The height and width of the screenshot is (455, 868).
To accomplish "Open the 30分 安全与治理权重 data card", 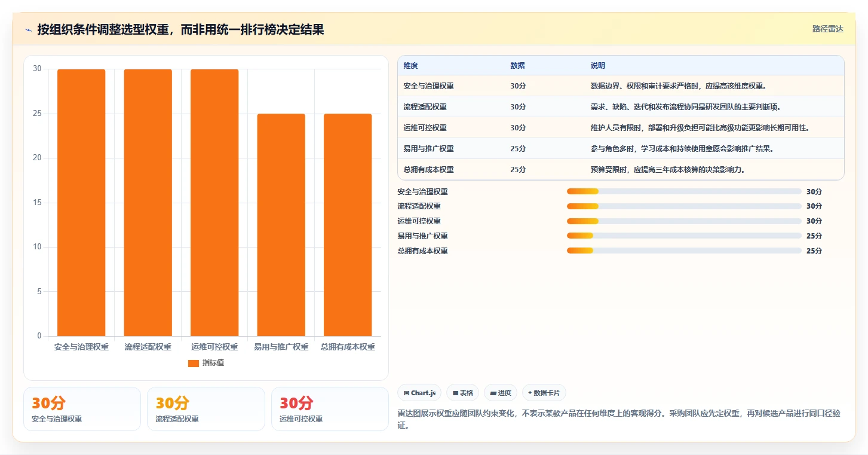I will tap(82, 409).
